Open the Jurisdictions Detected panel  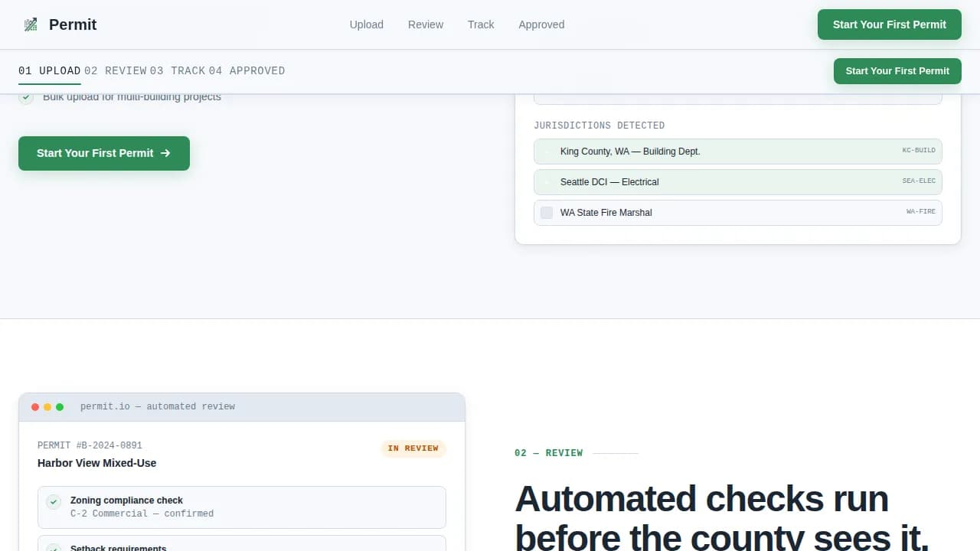(x=599, y=125)
